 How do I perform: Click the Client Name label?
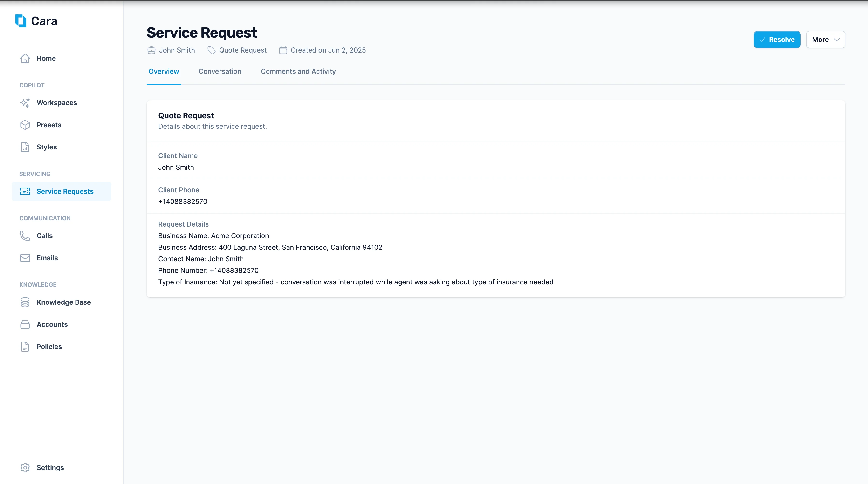pyautogui.click(x=178, y=155)
